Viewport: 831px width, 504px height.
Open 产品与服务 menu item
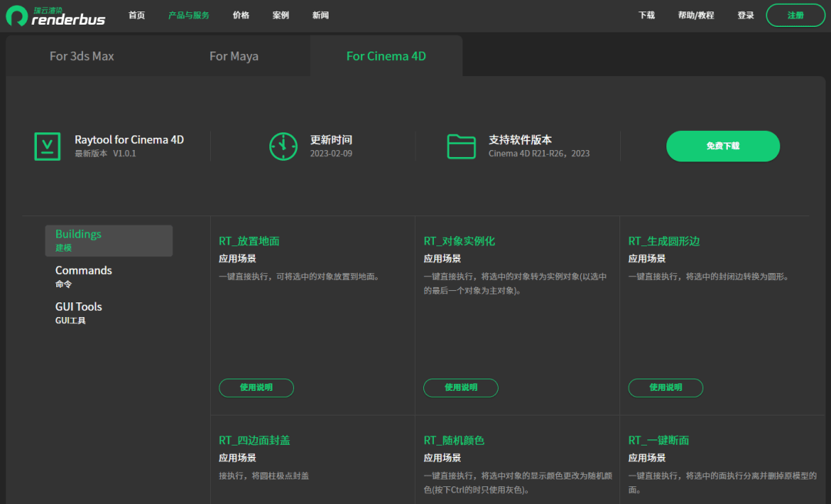coord(189,15)
